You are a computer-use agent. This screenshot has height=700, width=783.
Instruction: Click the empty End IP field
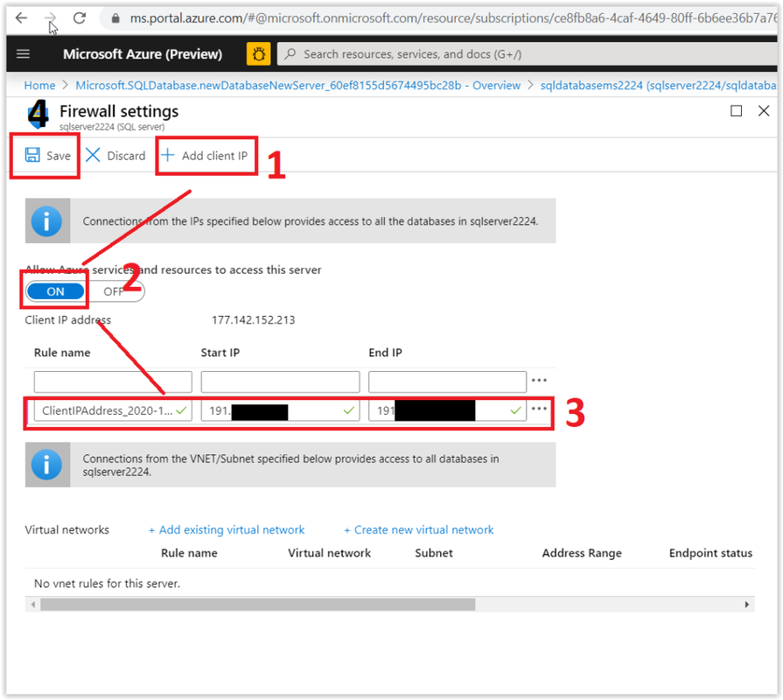tap(447, 381)
